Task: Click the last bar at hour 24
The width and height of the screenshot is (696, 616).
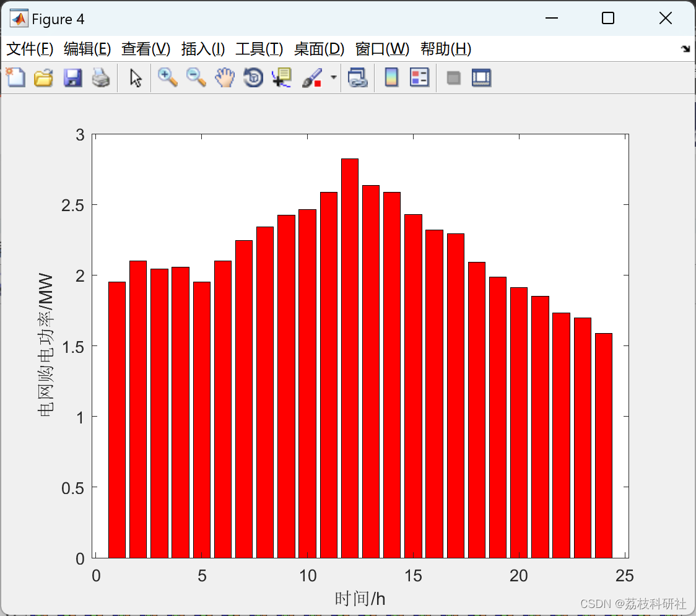Action: pos(604,446)
